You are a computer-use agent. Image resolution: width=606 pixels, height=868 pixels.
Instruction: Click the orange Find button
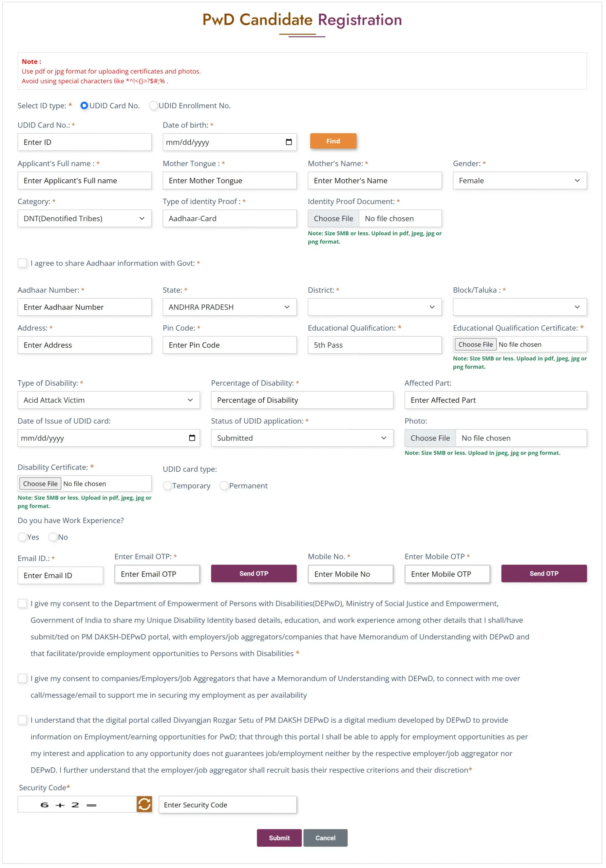point(333,141)
